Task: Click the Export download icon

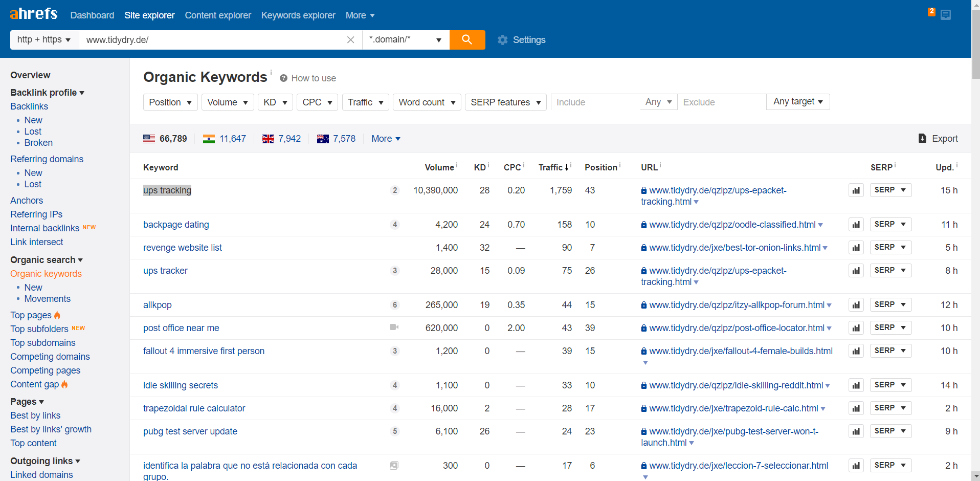Action: (922, 139)
